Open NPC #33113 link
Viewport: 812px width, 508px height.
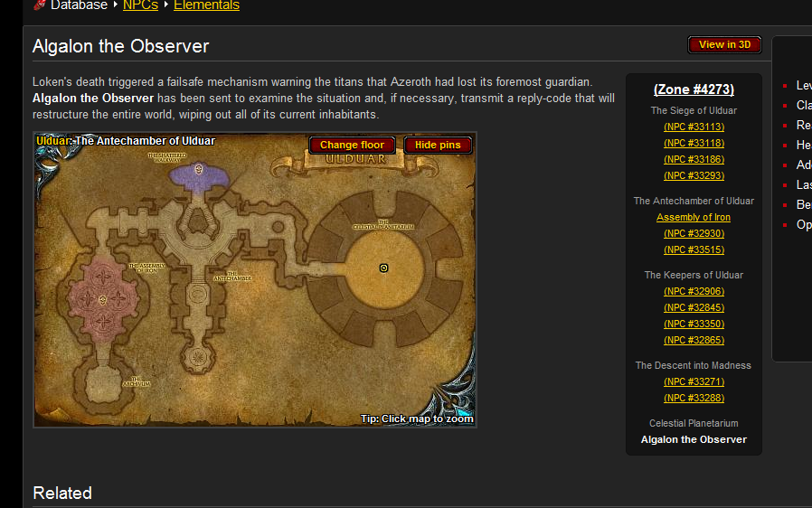pos(694,127)
